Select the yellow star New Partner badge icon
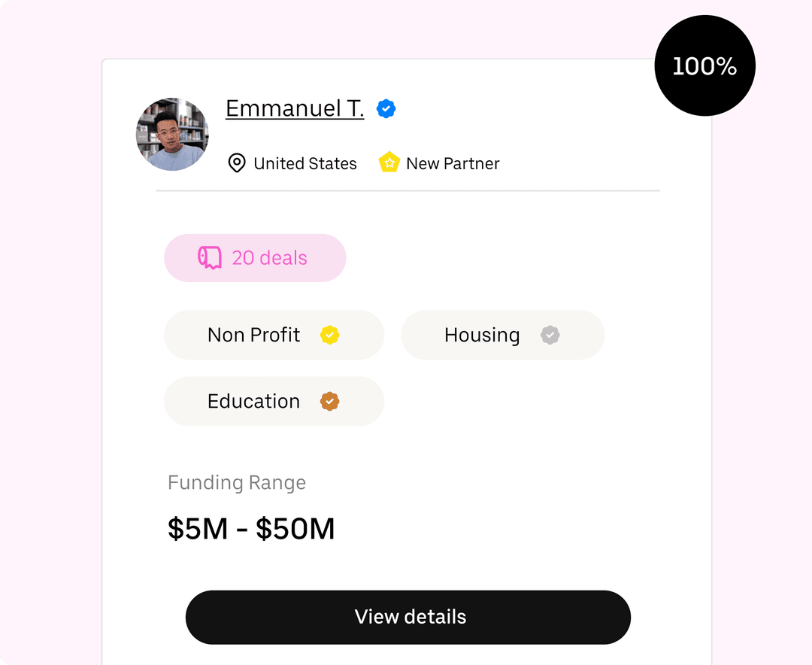 click(x=389, y=162)
